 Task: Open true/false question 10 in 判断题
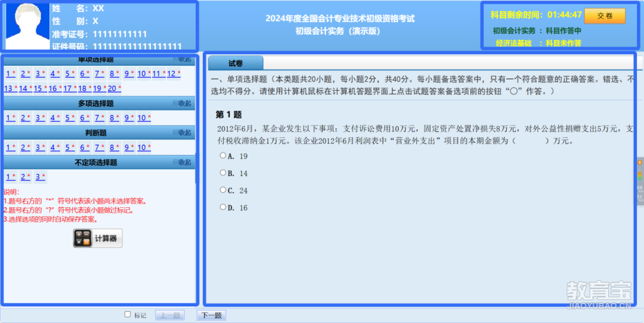pyautogui.click(x=144, y=147)
